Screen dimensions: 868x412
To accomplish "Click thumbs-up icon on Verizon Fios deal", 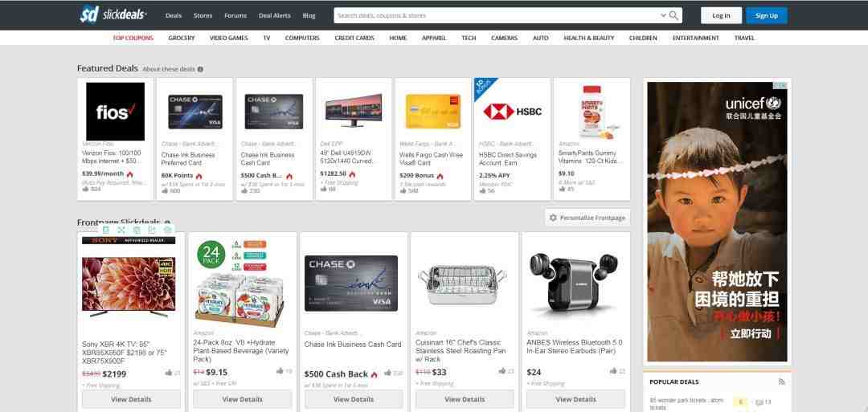I will tap(86, 190).
